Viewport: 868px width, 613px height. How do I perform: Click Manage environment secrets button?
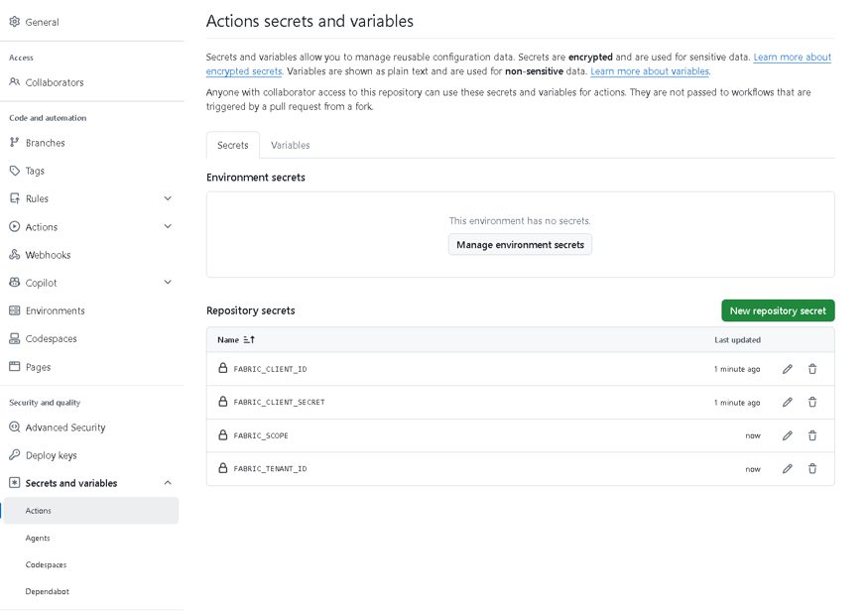tap(520, 245)
